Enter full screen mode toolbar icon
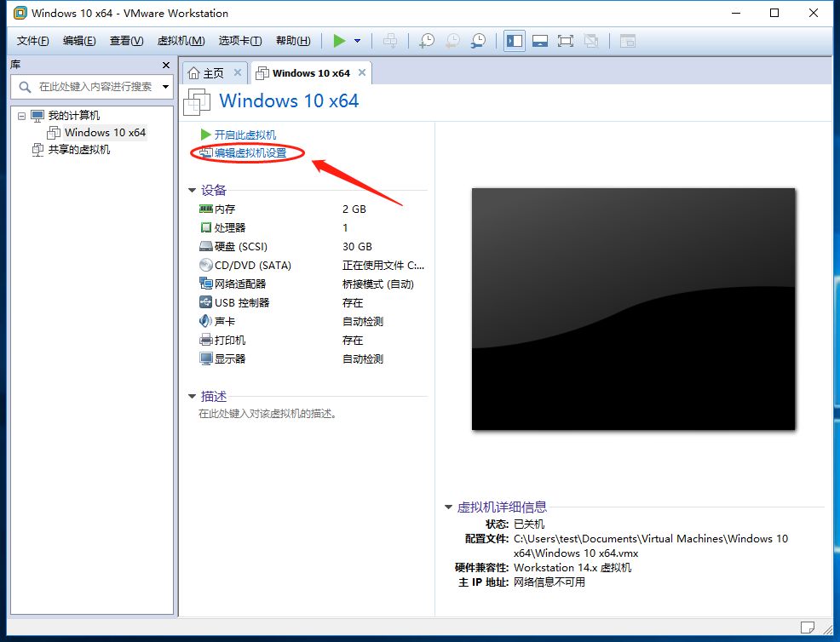Image resolution: width=840 pixels, height=642 pixels. [565, 41]
